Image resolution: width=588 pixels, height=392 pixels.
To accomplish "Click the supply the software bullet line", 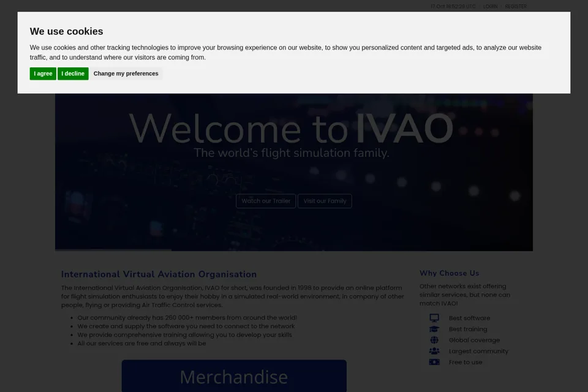I will pos(186,326).
